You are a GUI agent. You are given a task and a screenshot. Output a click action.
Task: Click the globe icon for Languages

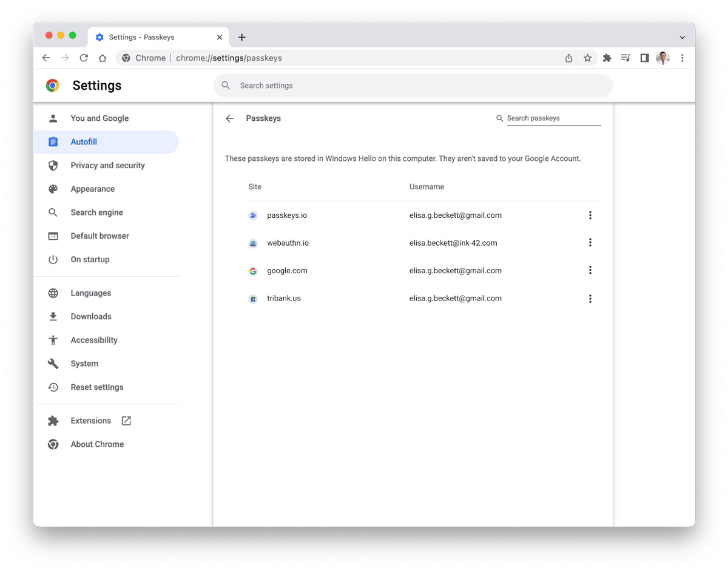click(x=53, y=293)
